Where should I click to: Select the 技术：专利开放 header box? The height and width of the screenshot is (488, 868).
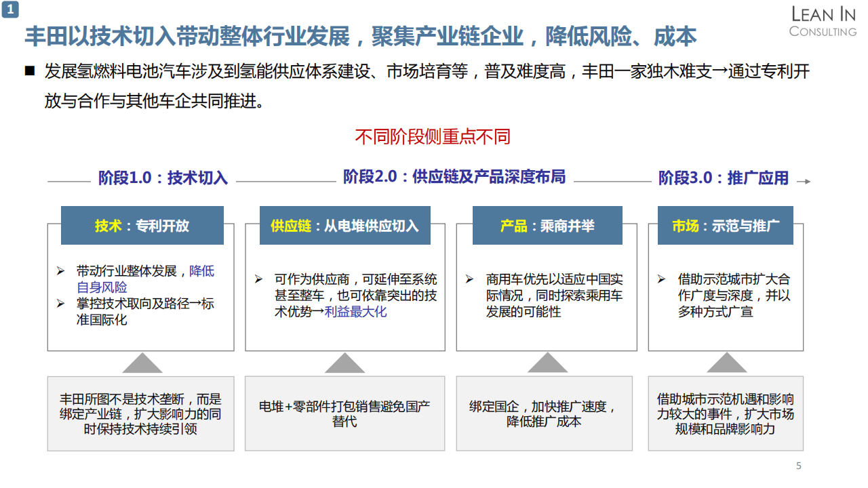point(142,226)
